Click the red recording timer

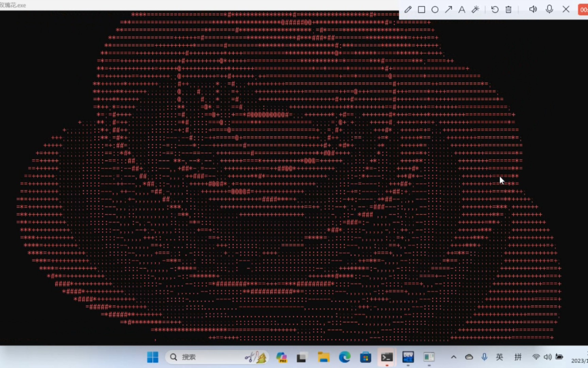(x=583, y=9)
